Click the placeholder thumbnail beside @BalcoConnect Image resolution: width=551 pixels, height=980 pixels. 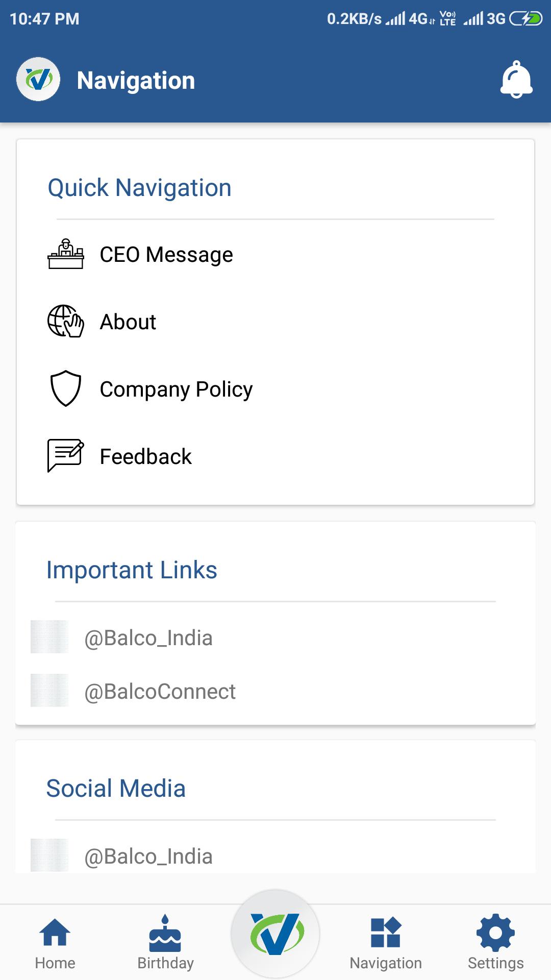point(49,690)
